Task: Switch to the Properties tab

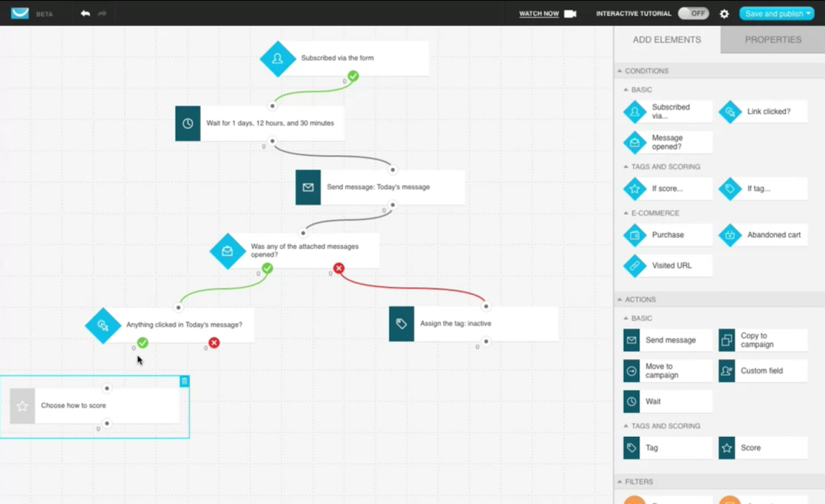Action: click(x=772, y=40)
